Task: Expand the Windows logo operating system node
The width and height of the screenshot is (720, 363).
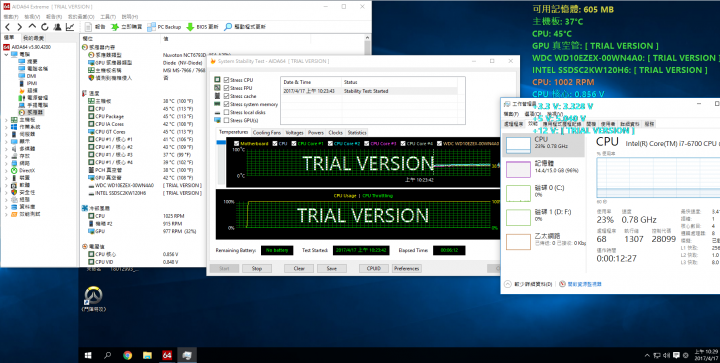Action: pyautogui.click(x=6, y=127)
